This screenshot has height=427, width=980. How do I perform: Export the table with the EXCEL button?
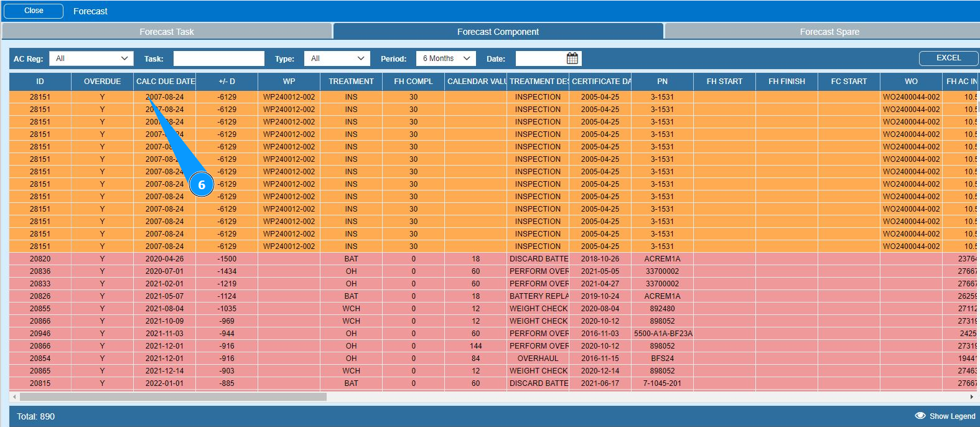(948, 58)
